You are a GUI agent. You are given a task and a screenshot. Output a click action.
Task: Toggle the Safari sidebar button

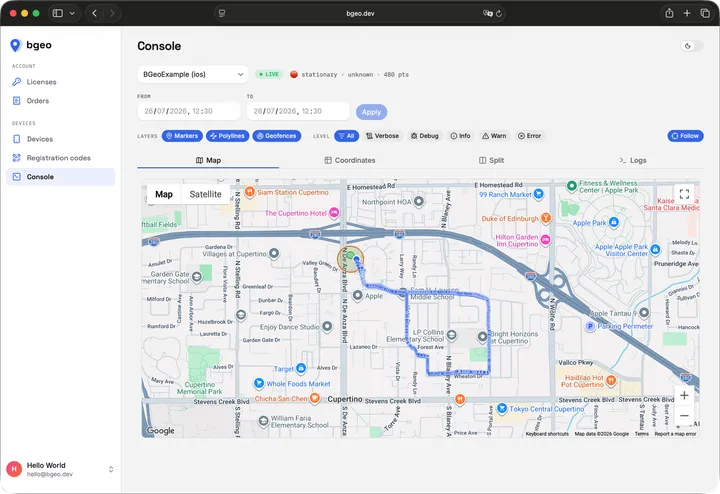[58, 13]
